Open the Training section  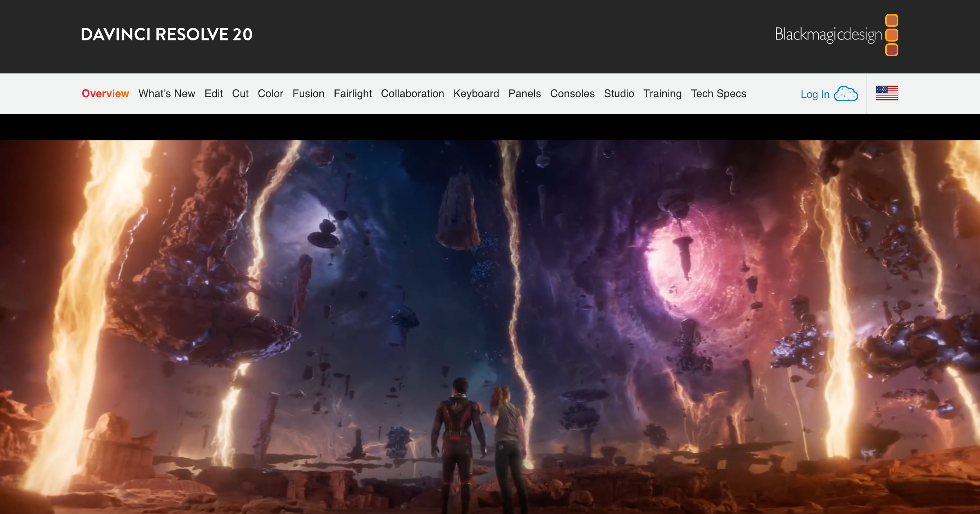click(662, 93)
